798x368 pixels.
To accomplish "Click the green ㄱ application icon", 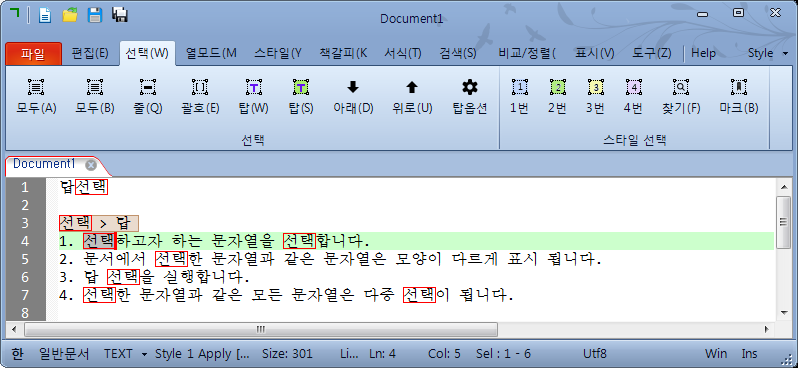I will tap(15, 13).
